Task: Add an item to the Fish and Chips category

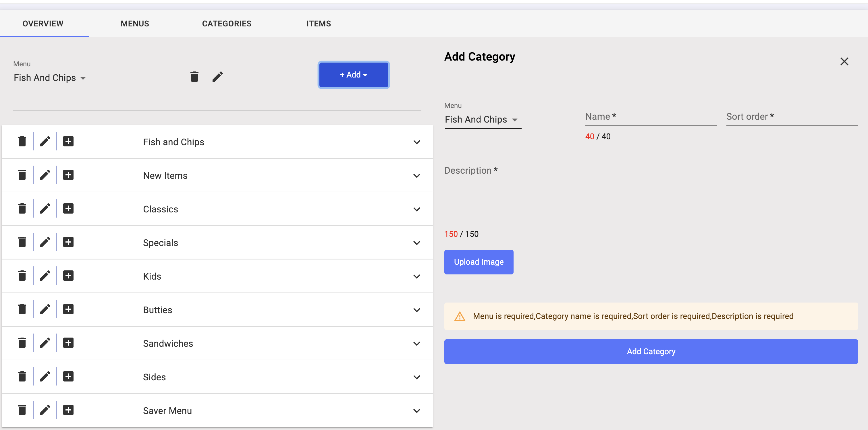Action: (68, 142)
